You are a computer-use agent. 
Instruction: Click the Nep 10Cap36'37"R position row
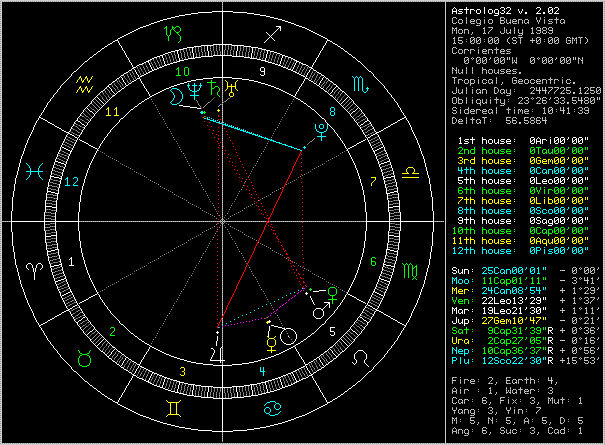(x=526, y=351)
